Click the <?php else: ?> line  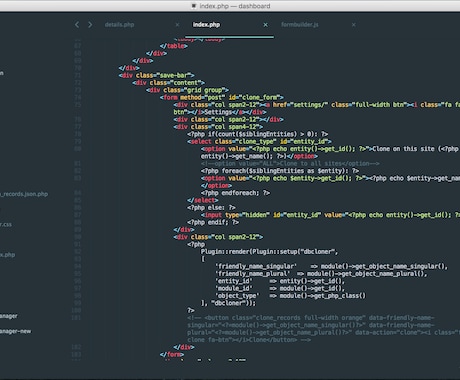[211, 208]
